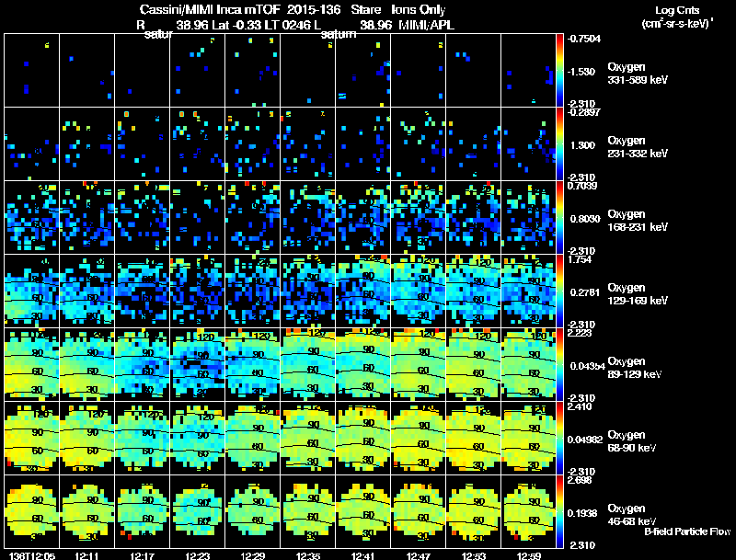Select the 'MIMI/APL' text in the header
Image resolution: width=736 pixels, height=560 pixels.
(426, 25)
